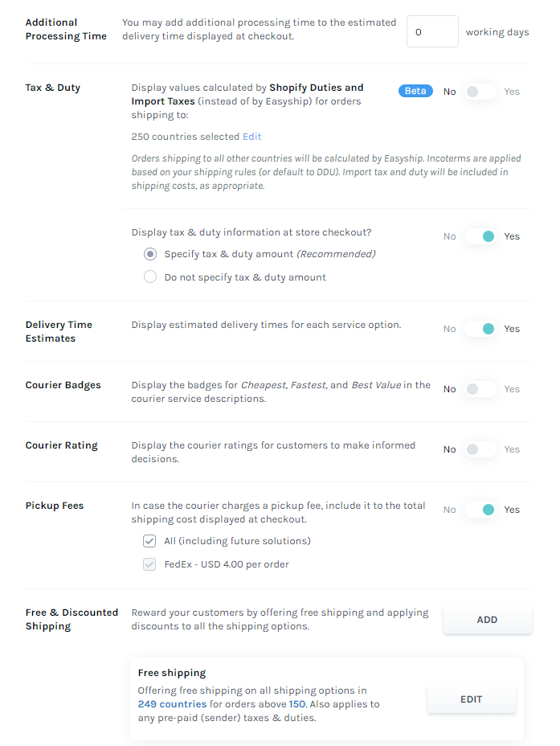Disable the Delivery Time Estimates toggle

click(480, 329)
